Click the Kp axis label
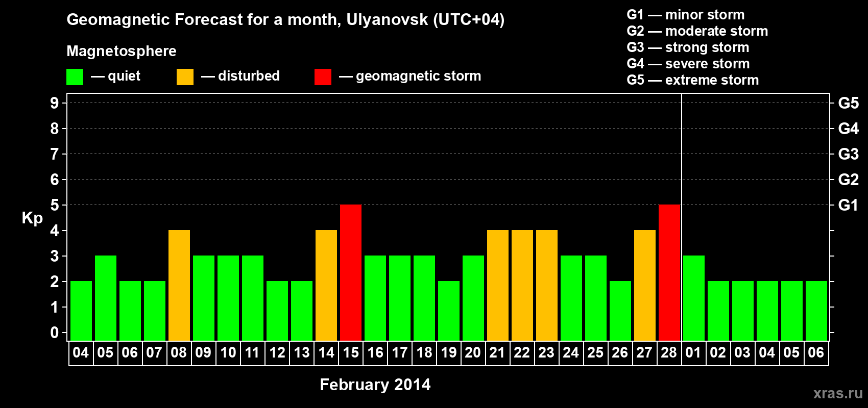Viewport: 868px width, 408px height. click(32, 218)
